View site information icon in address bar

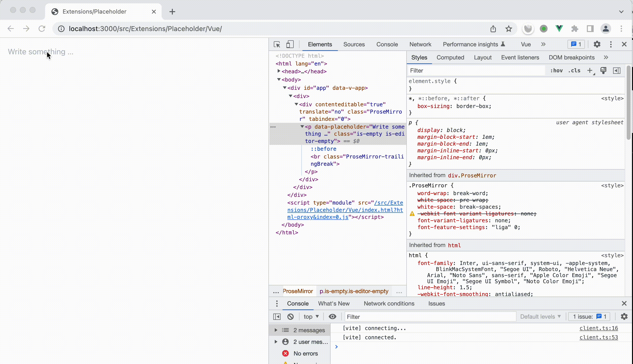pyautogui.click(x=61, y=29)
